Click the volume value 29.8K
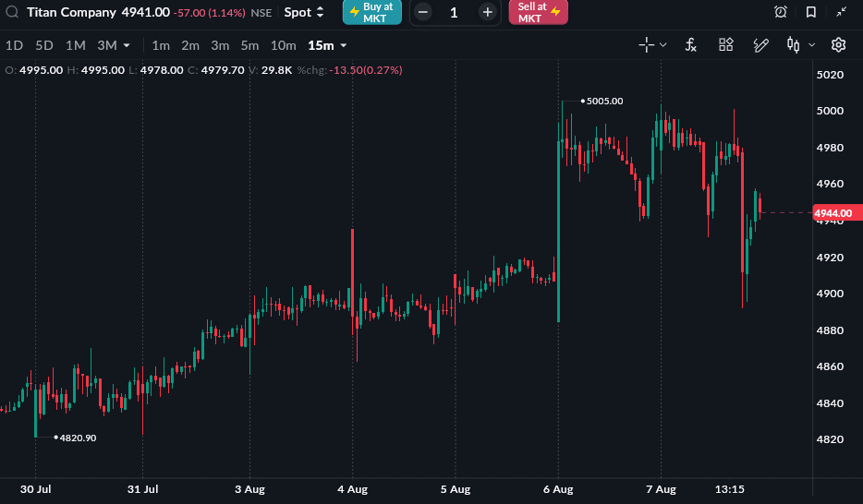 click(276, 70)
